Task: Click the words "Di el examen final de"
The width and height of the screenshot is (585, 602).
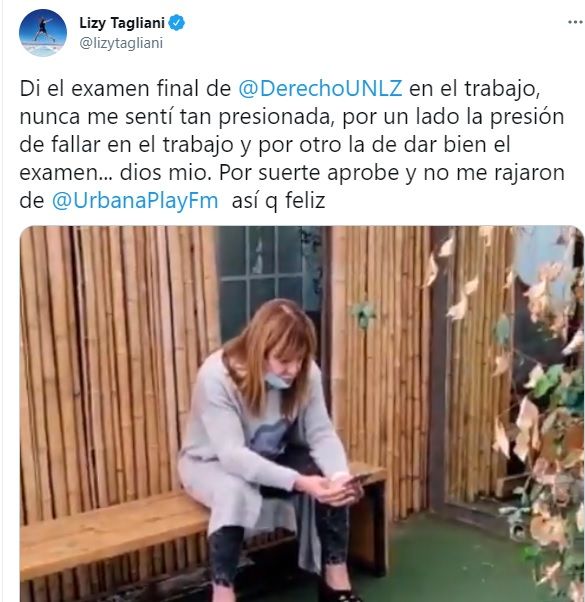Action: pos(125,88)
